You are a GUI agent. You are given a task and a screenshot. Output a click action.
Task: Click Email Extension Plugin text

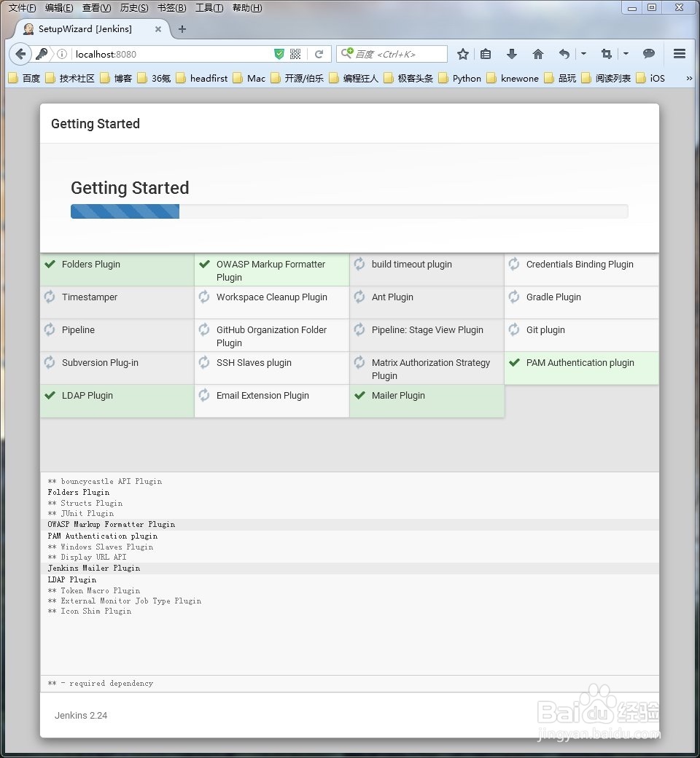[x=262, y=396]
